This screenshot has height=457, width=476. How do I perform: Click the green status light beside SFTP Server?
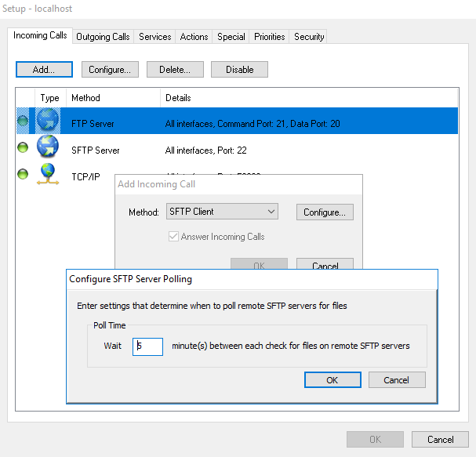[x=23, y=149]
